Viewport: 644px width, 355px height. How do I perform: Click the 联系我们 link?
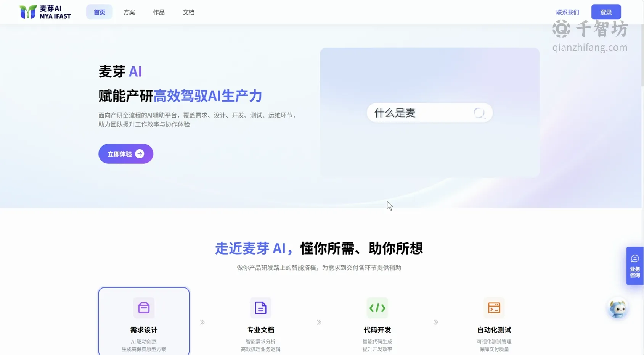coord(567,12)
